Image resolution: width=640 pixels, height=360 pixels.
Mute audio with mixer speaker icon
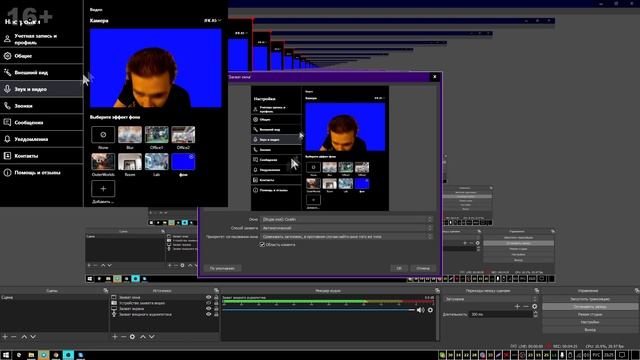coord(420,310)
